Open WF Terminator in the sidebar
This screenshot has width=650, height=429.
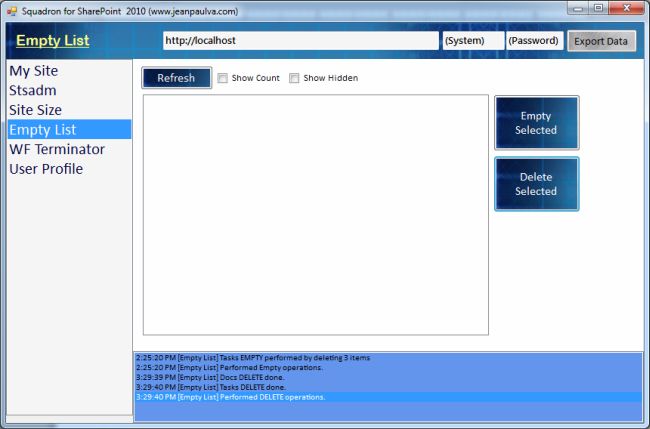point(69,149)
